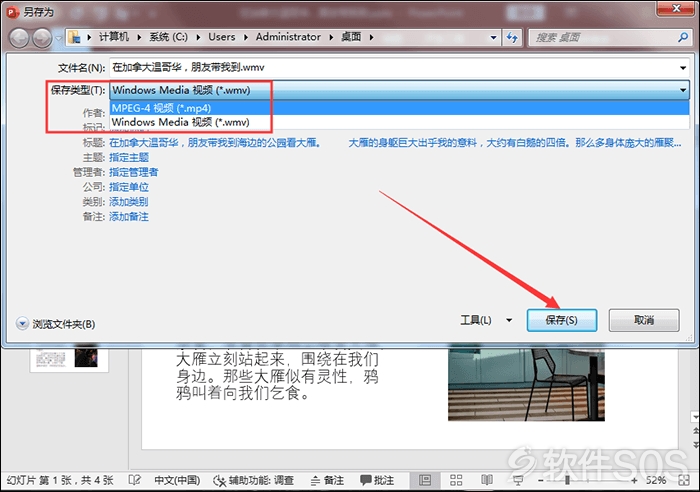Click the slide thumbnail in the PowerPoint slide panel
The image size is (700, 492).
[x=69, y=359]
